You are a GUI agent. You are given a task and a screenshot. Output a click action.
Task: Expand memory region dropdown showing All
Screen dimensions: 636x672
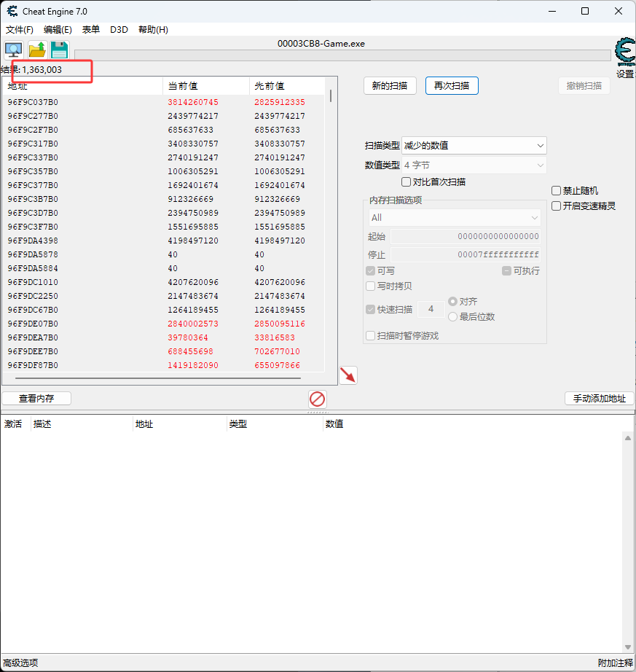(x=455, y=218)
